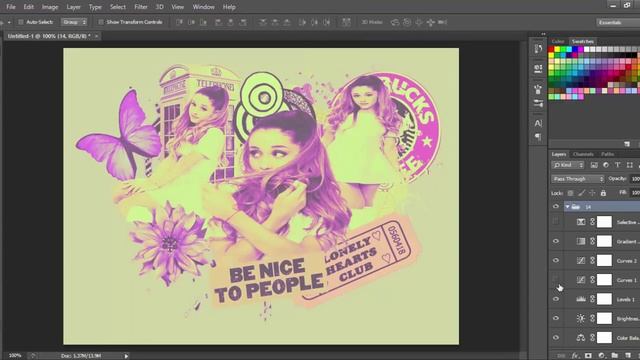Image resolution: width=640 pixels, height=360 pixels.
Task: Click the Levels 1 histogram adjustment icon
Action: click(581, 299)
